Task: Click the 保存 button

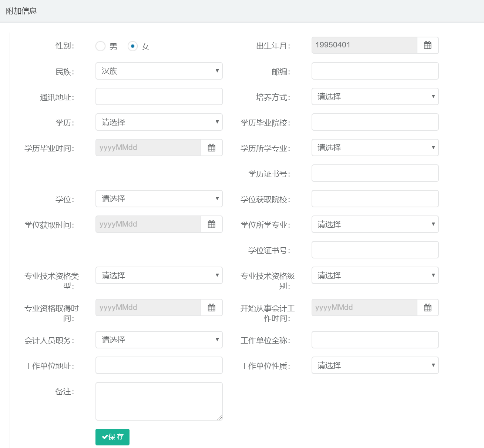Action: 112,437
